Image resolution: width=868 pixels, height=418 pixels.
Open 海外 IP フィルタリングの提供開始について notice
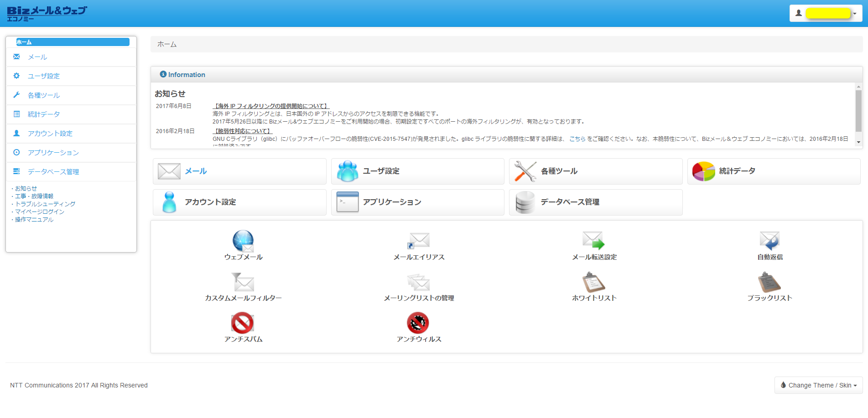tap(271, 106)
